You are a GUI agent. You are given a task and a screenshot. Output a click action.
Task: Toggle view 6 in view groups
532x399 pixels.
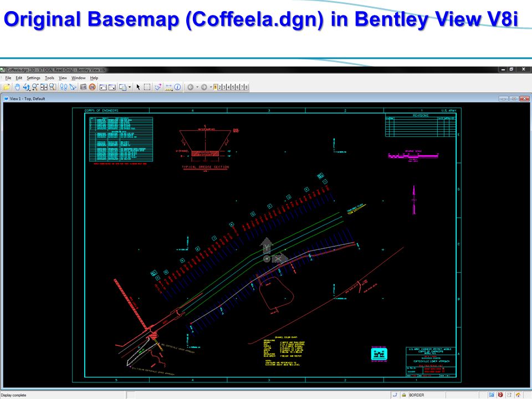pyautogui.click(x=237, y=87)
